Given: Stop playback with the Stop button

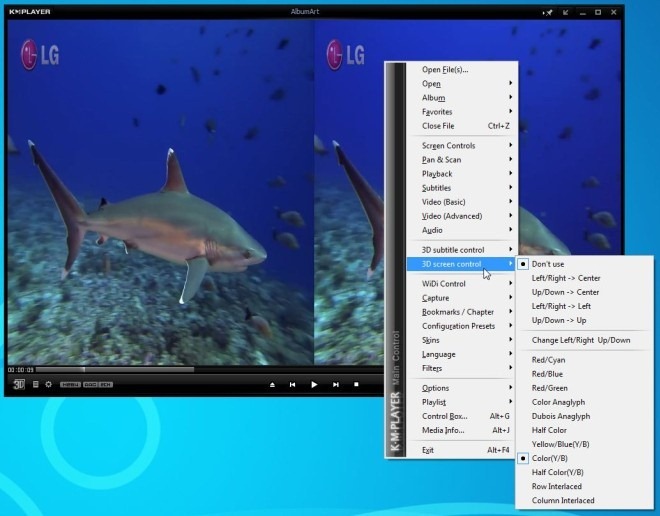Looking at the screenshot, I should point(356,384).
